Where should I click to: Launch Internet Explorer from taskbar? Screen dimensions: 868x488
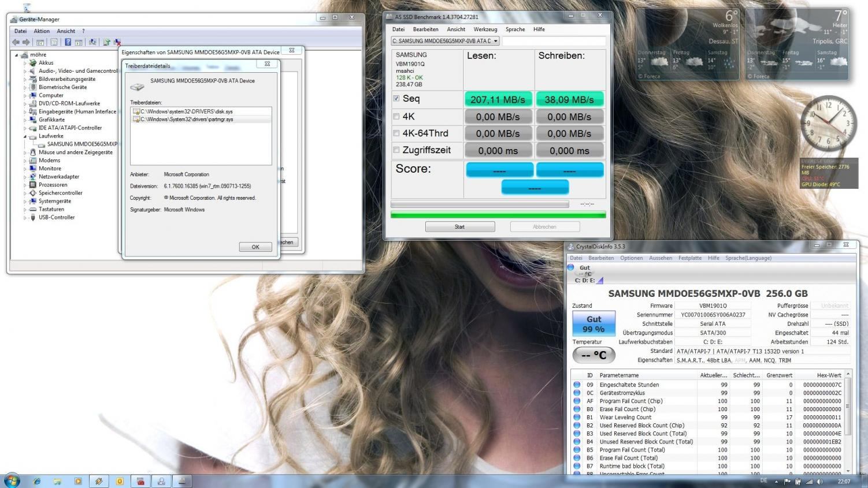(x=37, y=480)
